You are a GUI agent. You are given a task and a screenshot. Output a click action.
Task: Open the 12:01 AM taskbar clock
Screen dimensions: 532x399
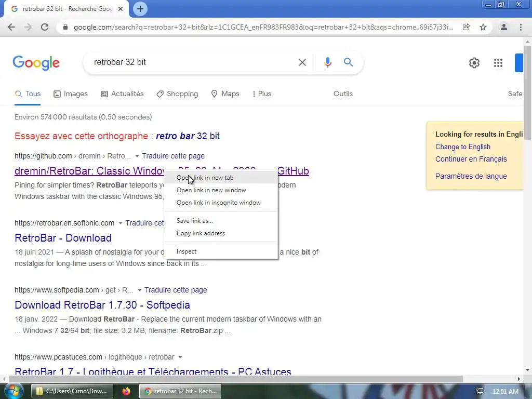tap(505, 392)
